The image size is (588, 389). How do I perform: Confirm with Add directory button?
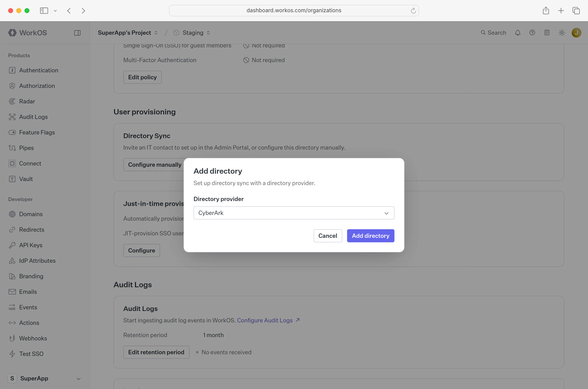(x=370, y=236)
